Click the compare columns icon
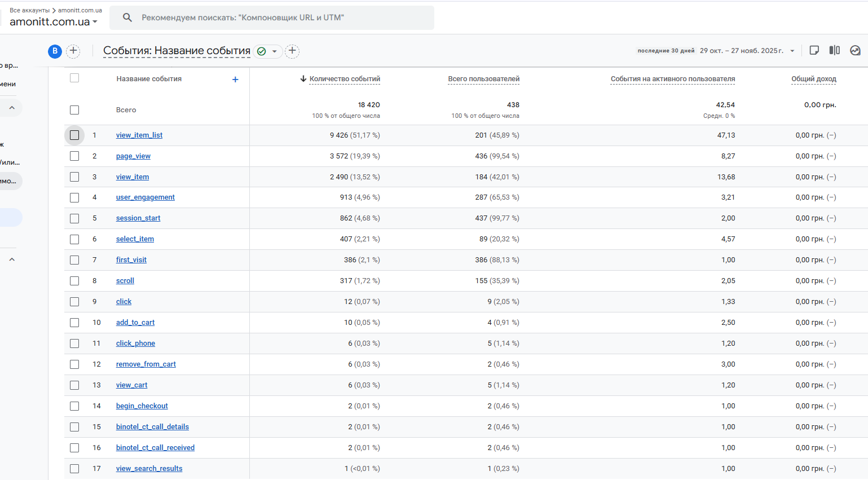 pyautogui.click(x=835, y=51)
